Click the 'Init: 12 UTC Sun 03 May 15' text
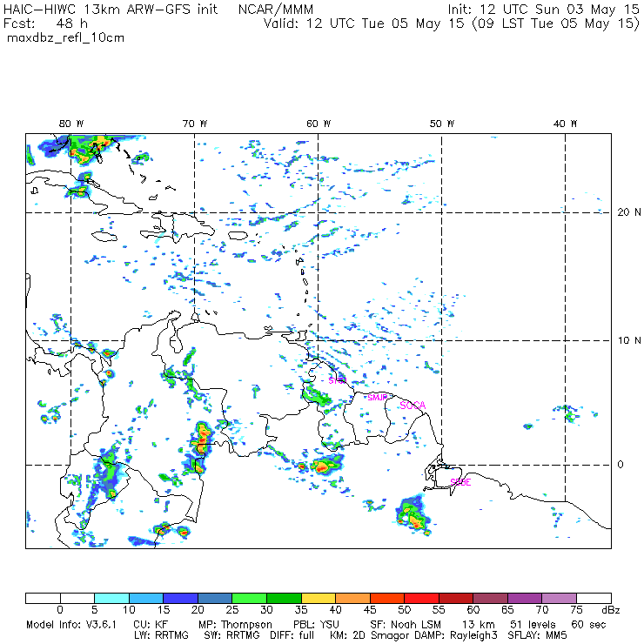Screen dimensions: 644x644 (543, 10)
